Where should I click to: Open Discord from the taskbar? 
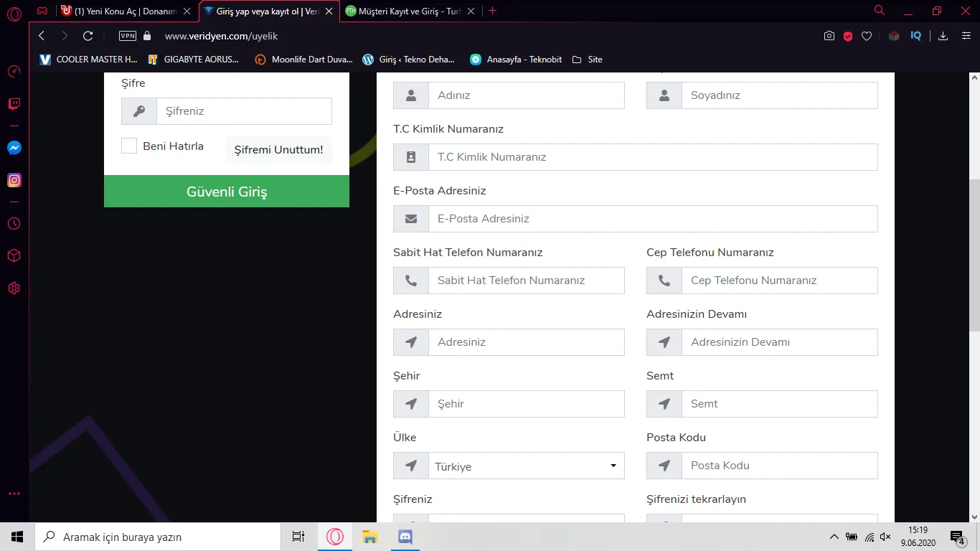click(x=405, y=537)
